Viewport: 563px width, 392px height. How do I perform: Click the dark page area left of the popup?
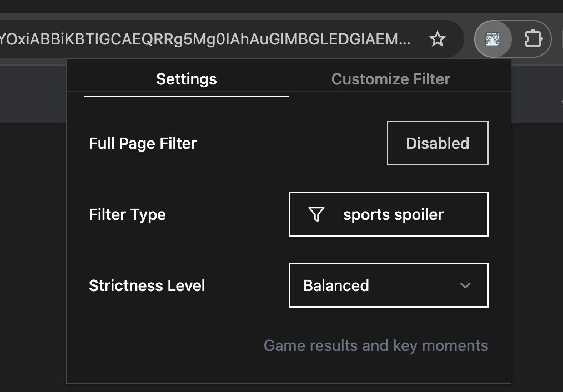pos(33,250)
